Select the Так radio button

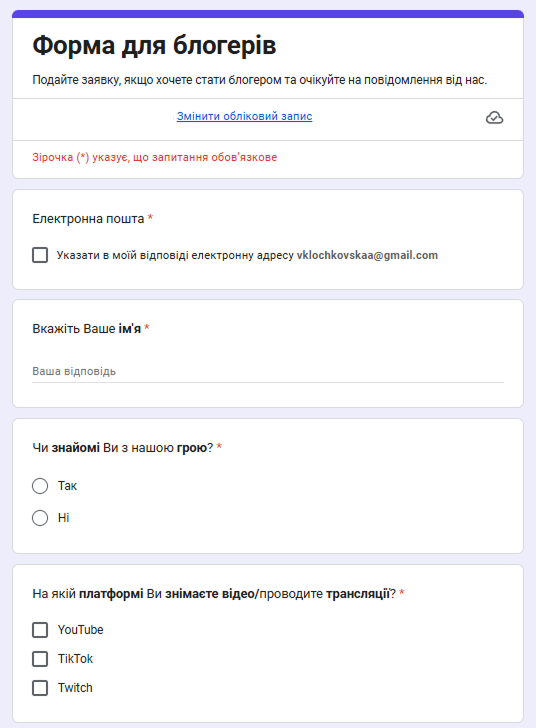pos(40,486)
